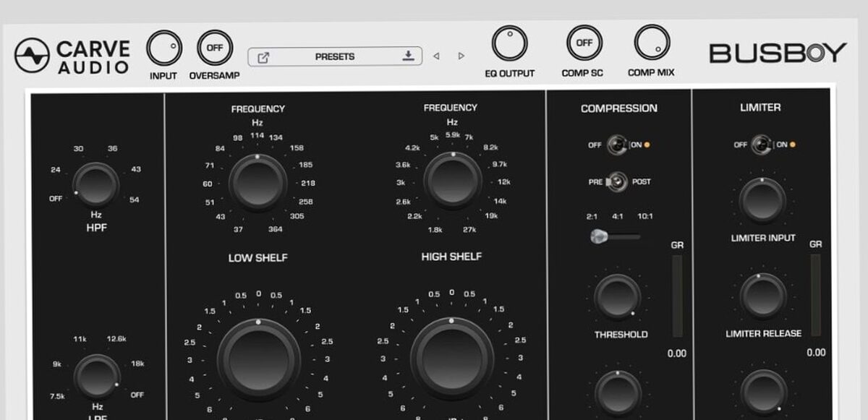
Task: Toggle the LIMITER on/off switch
Action: (763, 145)
